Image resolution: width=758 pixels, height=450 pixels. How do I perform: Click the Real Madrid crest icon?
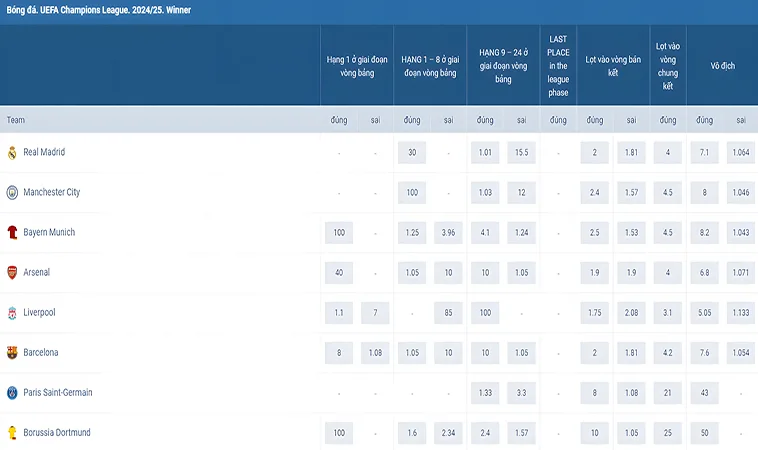12,153
